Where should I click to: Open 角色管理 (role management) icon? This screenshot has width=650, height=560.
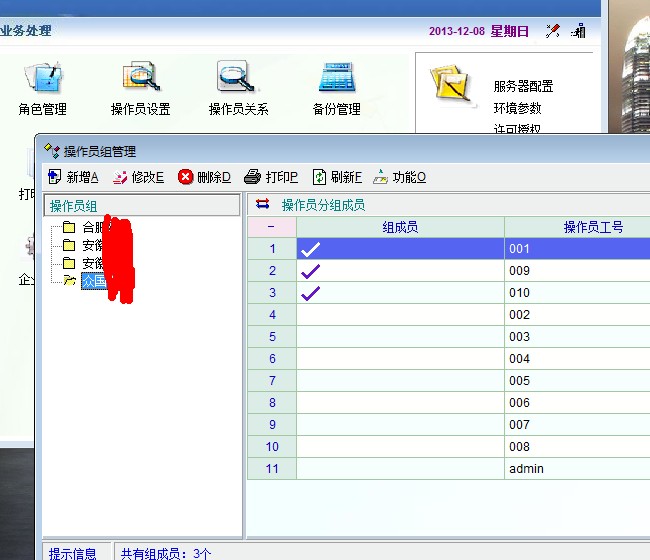pos(42,86)
